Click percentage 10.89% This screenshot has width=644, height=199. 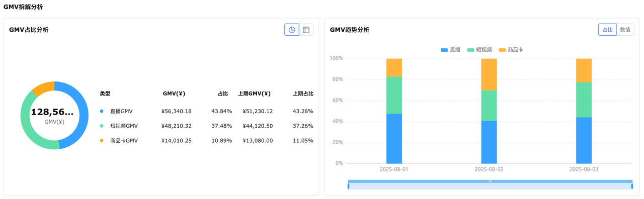pos(222,140)
